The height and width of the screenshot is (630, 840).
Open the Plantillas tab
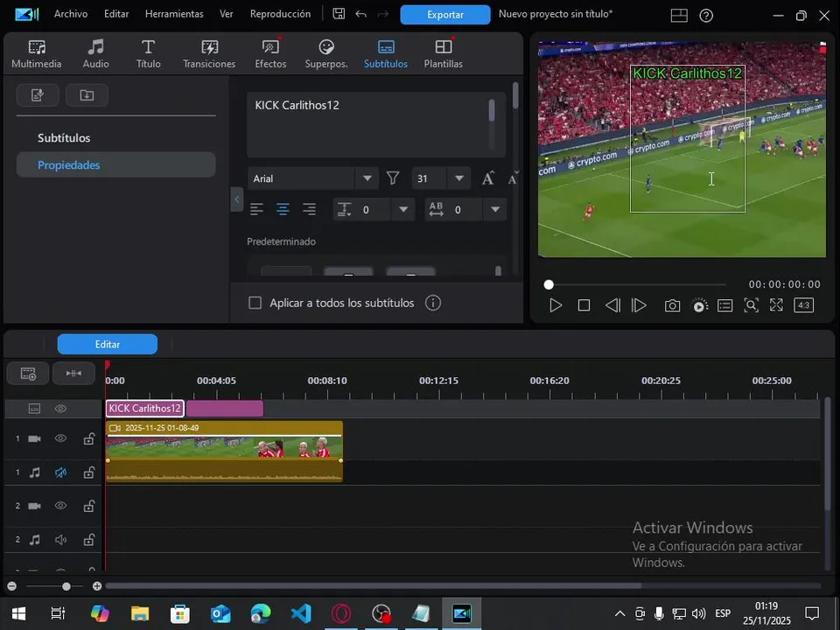(x=443, y=54)
